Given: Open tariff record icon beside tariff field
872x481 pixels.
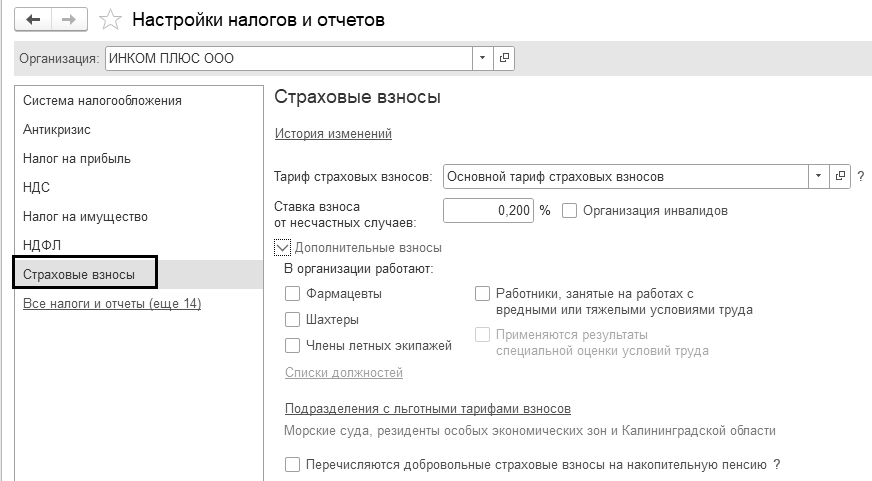Looking at the screenshot, I should (841, 177).
